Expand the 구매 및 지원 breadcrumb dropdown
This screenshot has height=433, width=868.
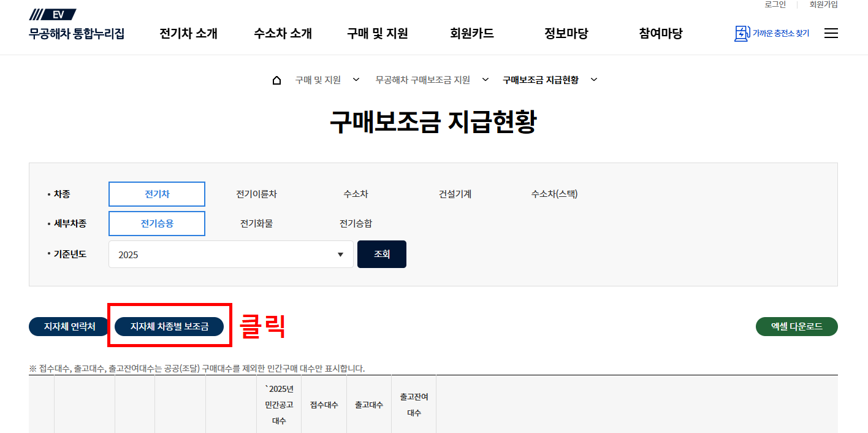coord(356,79)
